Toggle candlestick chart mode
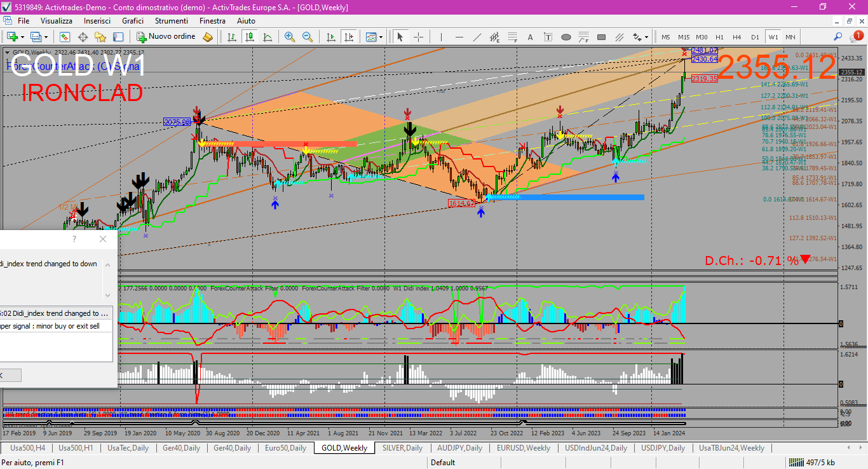Screen dimensions: 868x469 [250, 37]
